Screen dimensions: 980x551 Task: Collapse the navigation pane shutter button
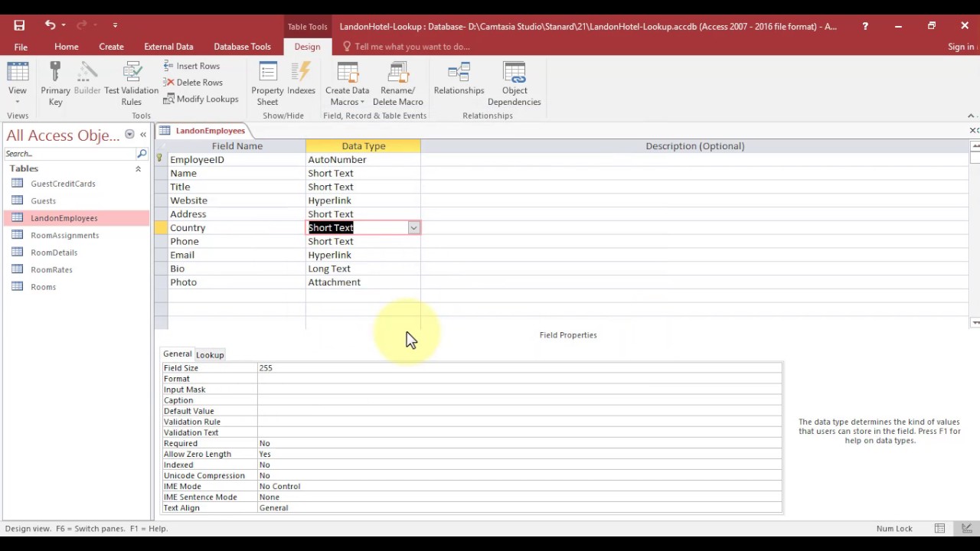[x=143, y=135]
